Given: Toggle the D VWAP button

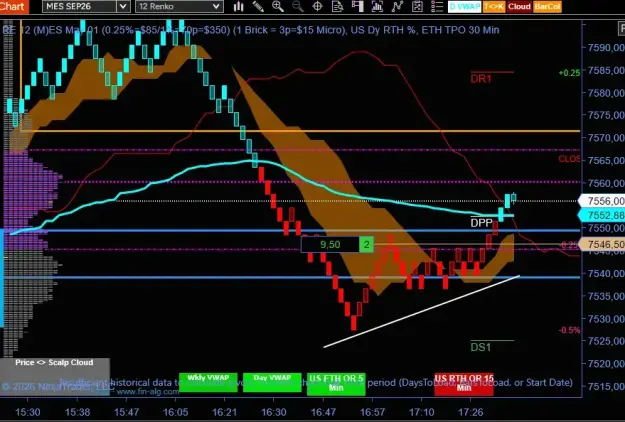Looking at the screenshot, I should (x=464, y=7).
